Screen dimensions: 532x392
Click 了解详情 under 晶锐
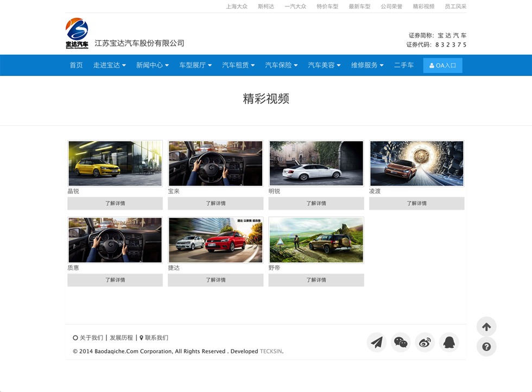(x=115, y=203)
